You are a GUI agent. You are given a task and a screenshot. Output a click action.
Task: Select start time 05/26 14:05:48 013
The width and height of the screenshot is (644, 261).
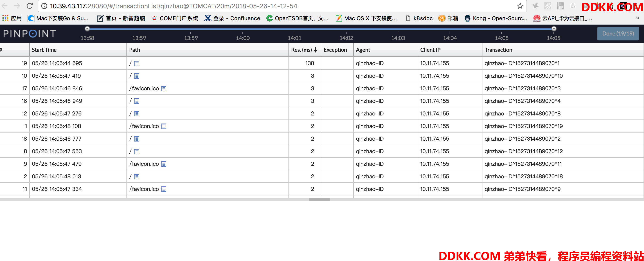click(56, 176)
